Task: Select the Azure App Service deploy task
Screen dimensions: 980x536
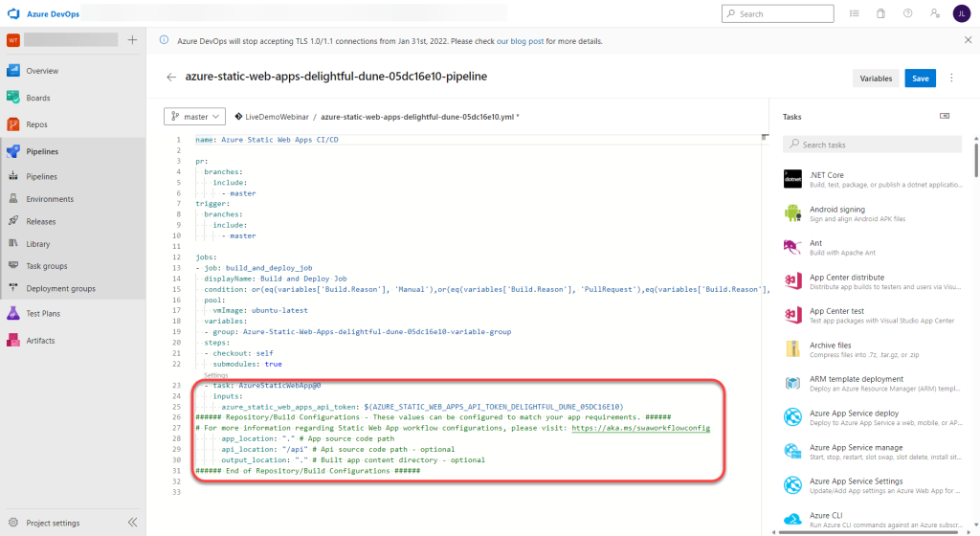Action: click(x=873, y=417)
